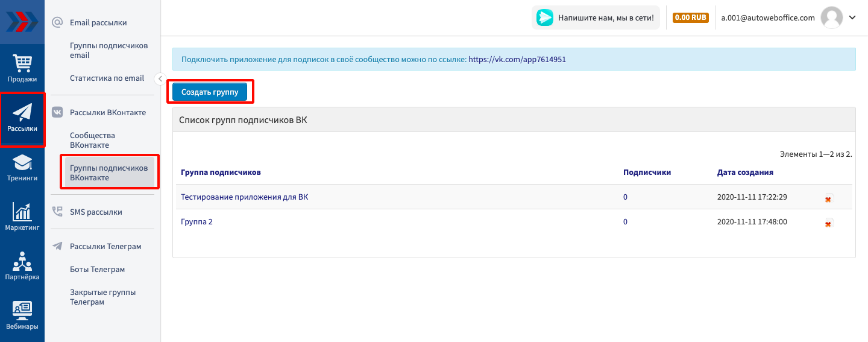868x342 pixels.
Task: Expand the user account dropdown arrow
Action: tap(852, 18)
